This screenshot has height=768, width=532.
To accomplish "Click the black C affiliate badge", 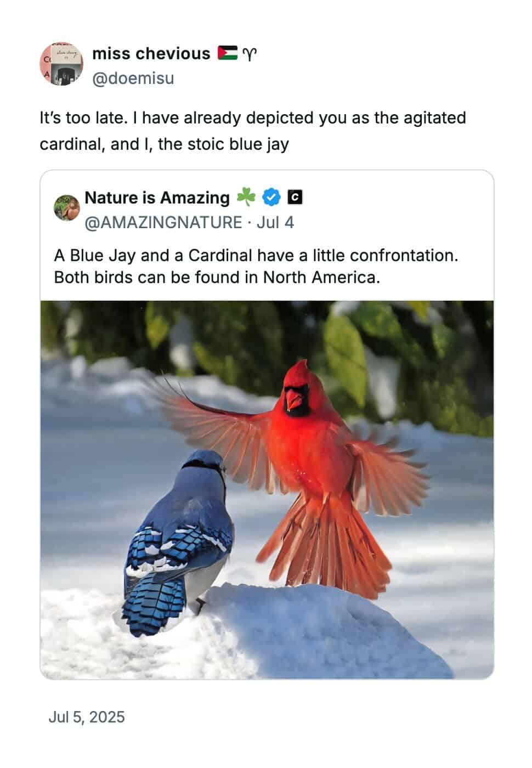I will [295, 197].
